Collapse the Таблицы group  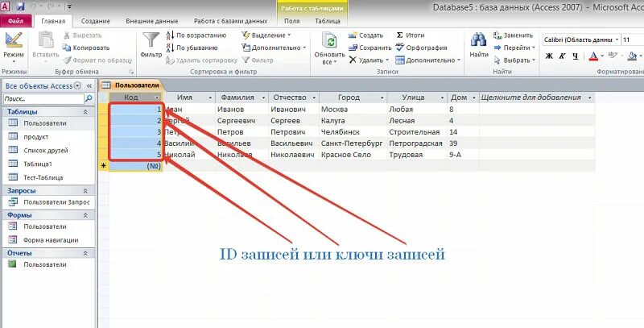(x=85, y=112)
